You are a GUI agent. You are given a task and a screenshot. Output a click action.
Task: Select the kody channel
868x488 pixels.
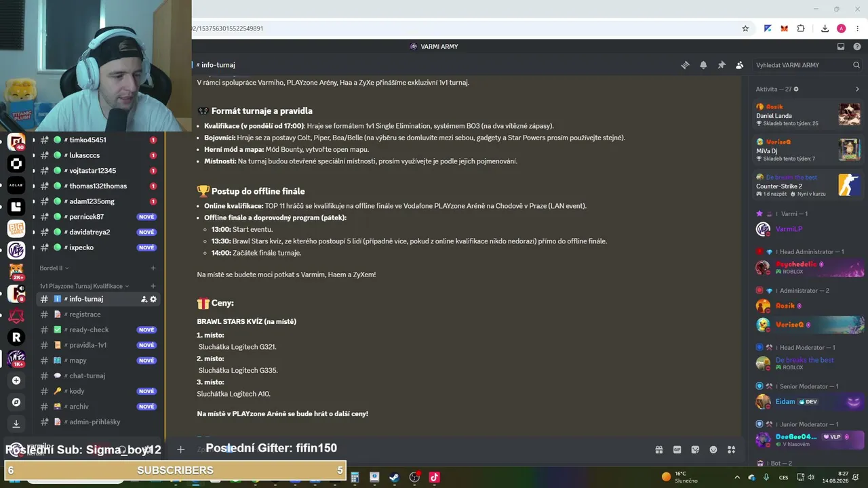click(98, 391)
